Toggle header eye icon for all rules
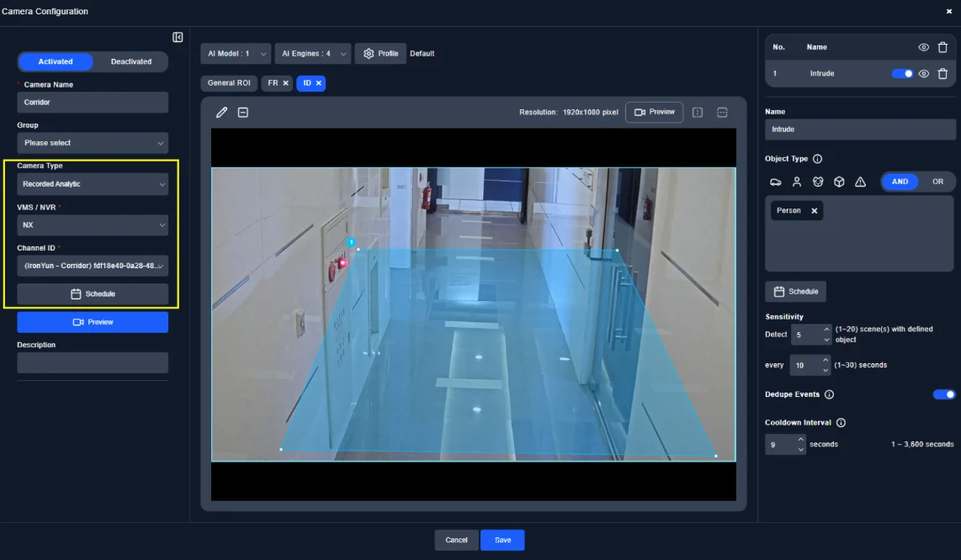Viewport: 961px width, 560px height. [x=924, y=47]
